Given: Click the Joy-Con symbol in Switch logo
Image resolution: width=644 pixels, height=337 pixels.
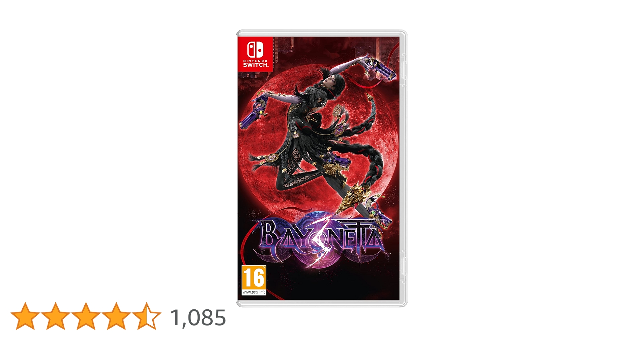Looking at the screenshot, I should point(255,50).
